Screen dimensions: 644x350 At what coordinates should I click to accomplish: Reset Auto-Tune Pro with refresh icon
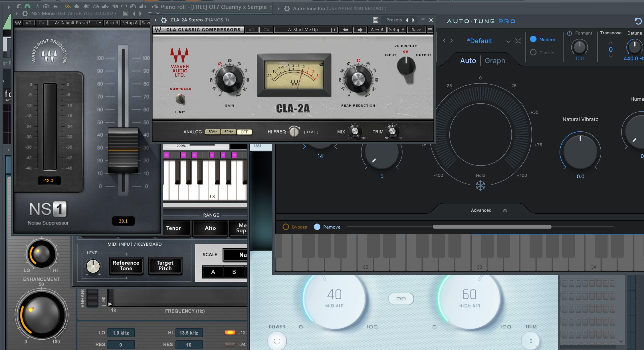tap(638, 21)
